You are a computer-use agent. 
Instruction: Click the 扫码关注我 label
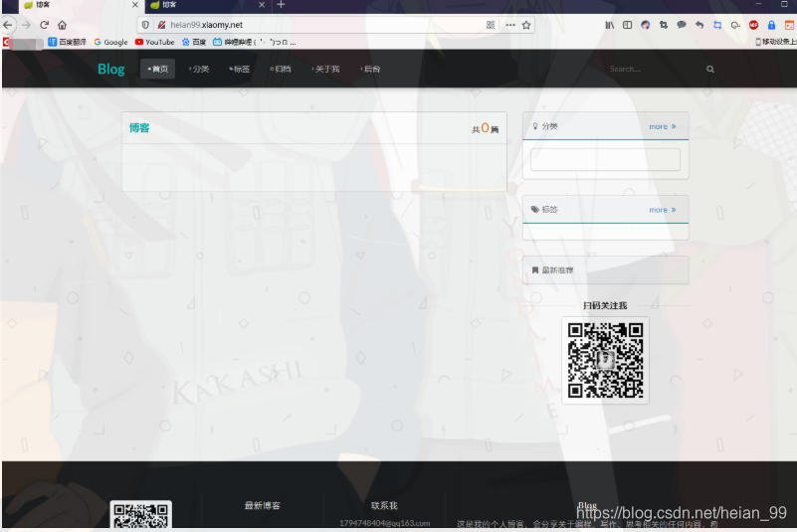[605, 305]
